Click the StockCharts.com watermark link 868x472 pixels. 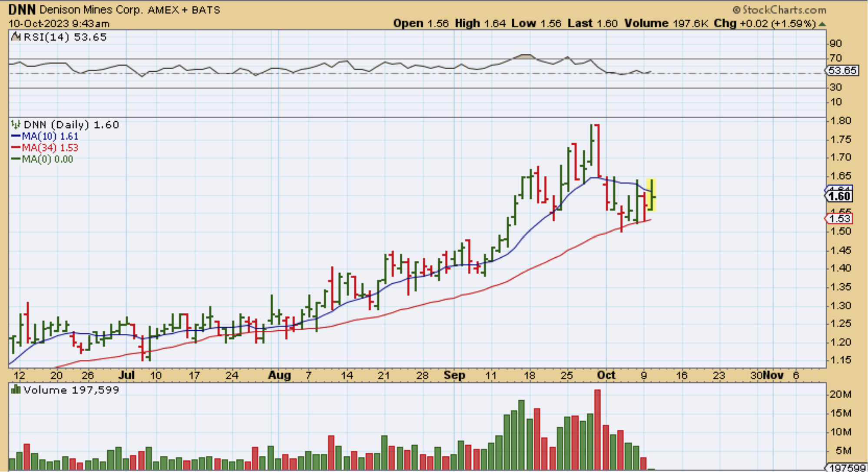(784, 10)
